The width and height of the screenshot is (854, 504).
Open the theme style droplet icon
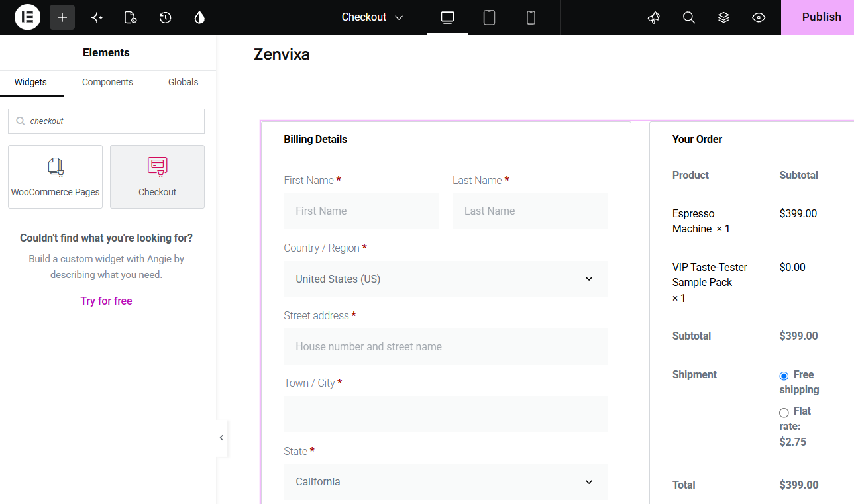click(x=199, y=17)
